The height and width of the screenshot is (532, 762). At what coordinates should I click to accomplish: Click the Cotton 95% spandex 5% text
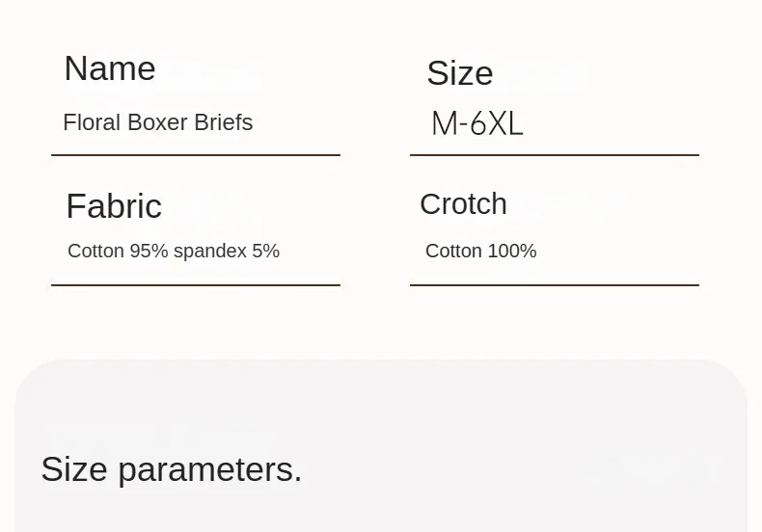click(174, 251)
